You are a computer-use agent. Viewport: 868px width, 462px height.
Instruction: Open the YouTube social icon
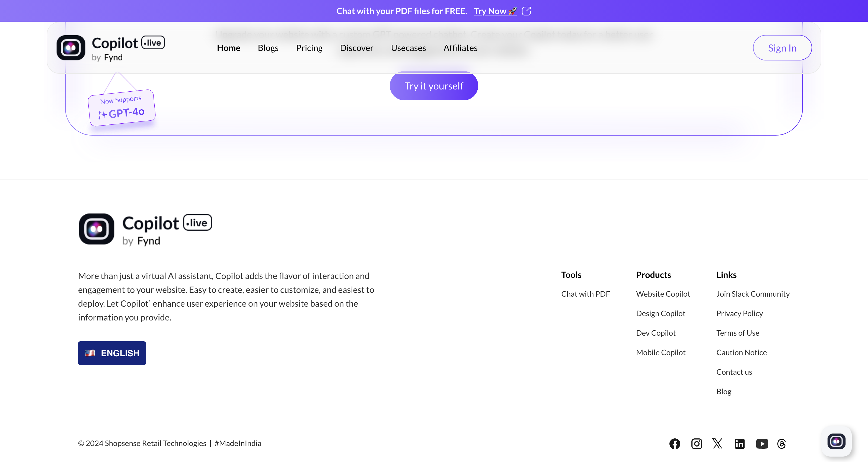click(x=762, y=444)
